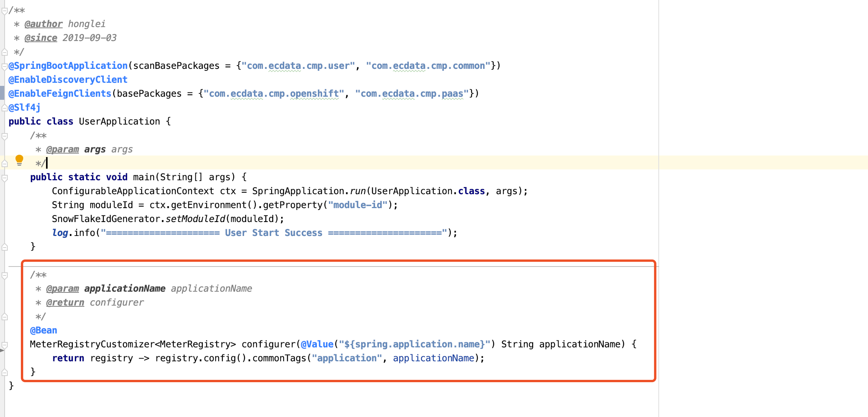The width and height of the screenshot is (868, 417).
Task: Click the "com.ecdata.cmp.paas" string
Action: click(x=412, y=94)
